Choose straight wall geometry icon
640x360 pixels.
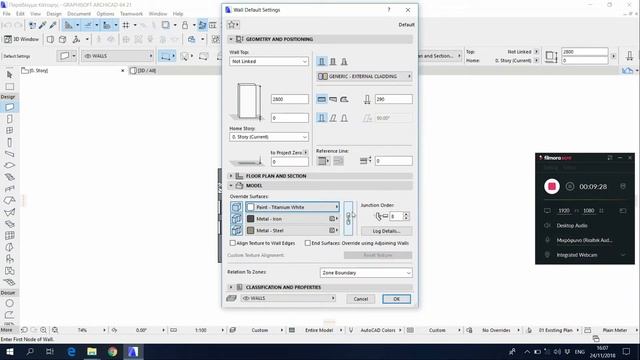tap(322, 99)
